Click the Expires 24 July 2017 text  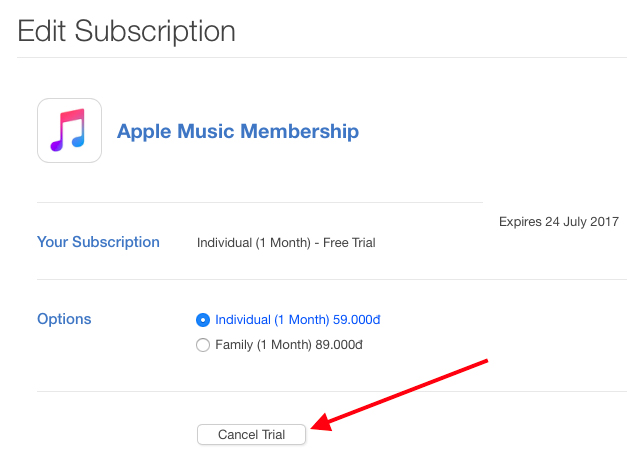tap(558, 222)
